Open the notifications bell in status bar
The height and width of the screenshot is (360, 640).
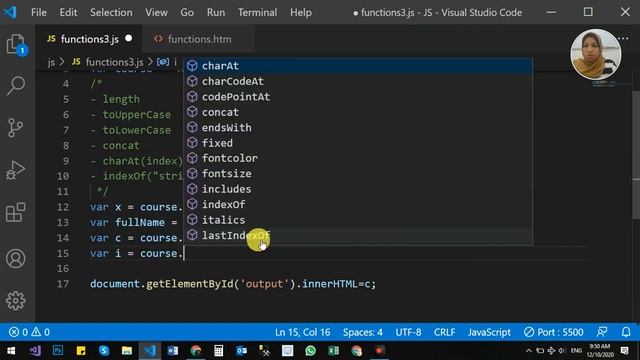point(626,332)
